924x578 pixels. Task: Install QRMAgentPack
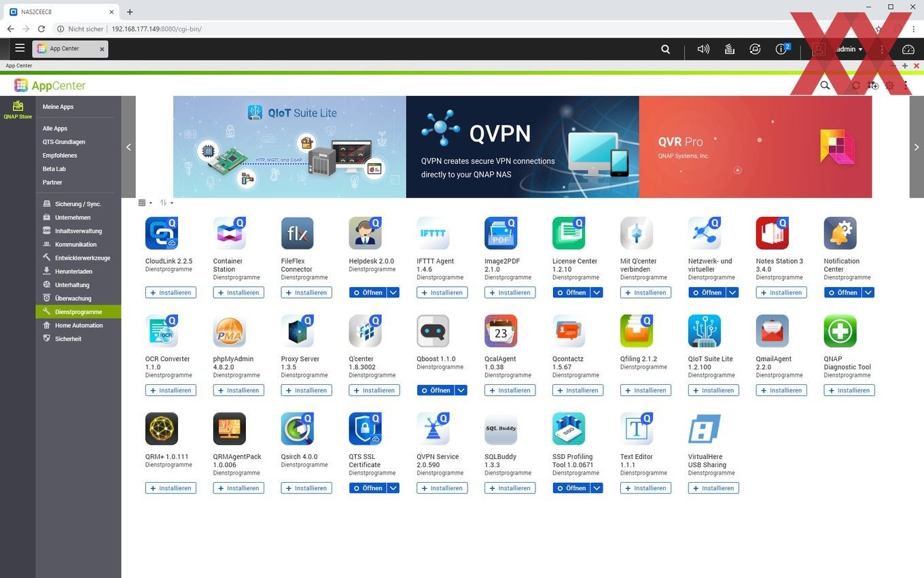click(238, 488)
